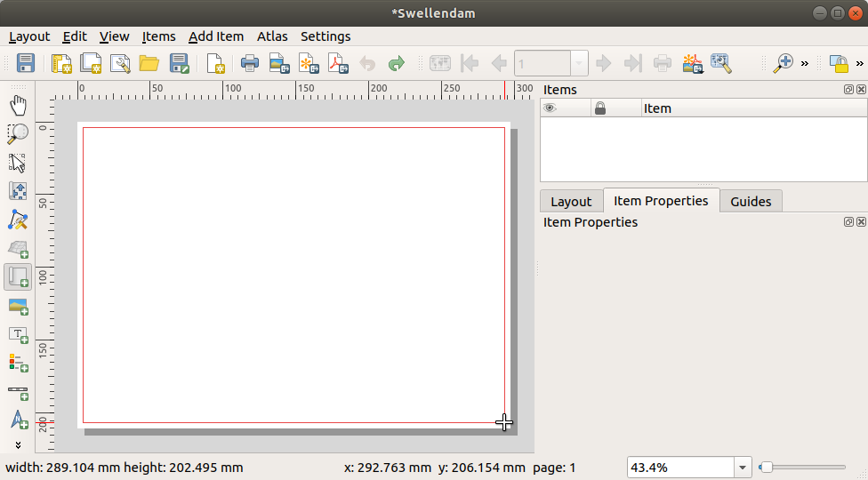Click the Export as PDF icon
Screen dimensions: 868x480
(338, 63)
